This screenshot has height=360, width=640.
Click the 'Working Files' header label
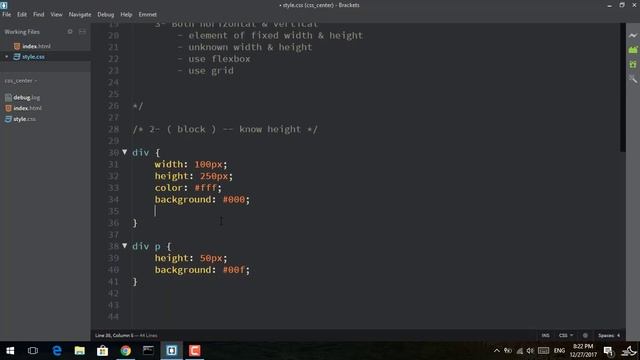click(22, 31)
